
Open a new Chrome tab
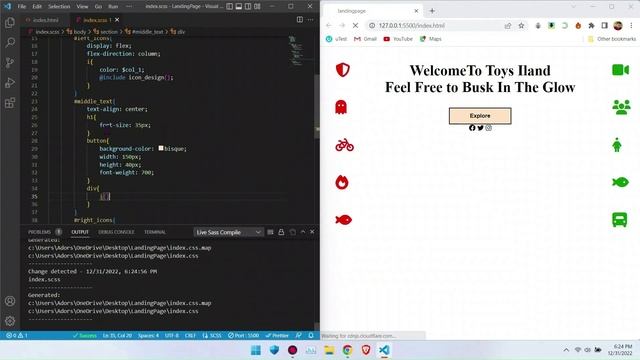[432, 11]
